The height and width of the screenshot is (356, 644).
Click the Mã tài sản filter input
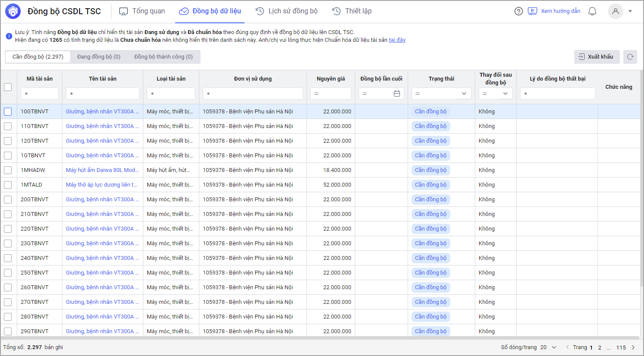point(40,94)
